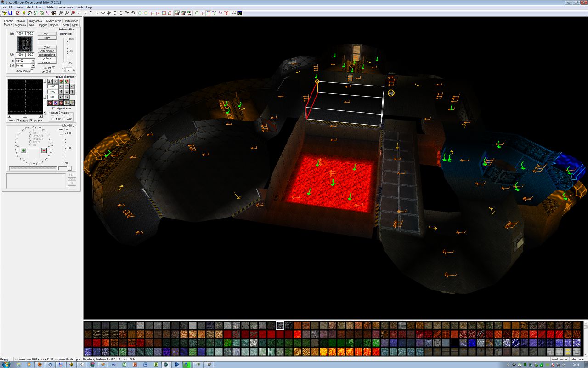Save the level with the floppy disk icon
The width and height of the screenshot is (588, 368).
10,13
